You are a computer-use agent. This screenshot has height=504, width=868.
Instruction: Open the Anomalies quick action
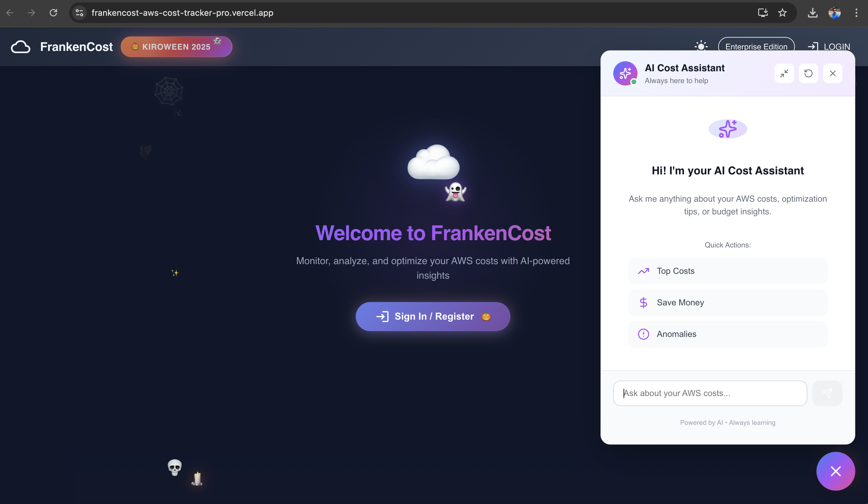pos(727,334)
